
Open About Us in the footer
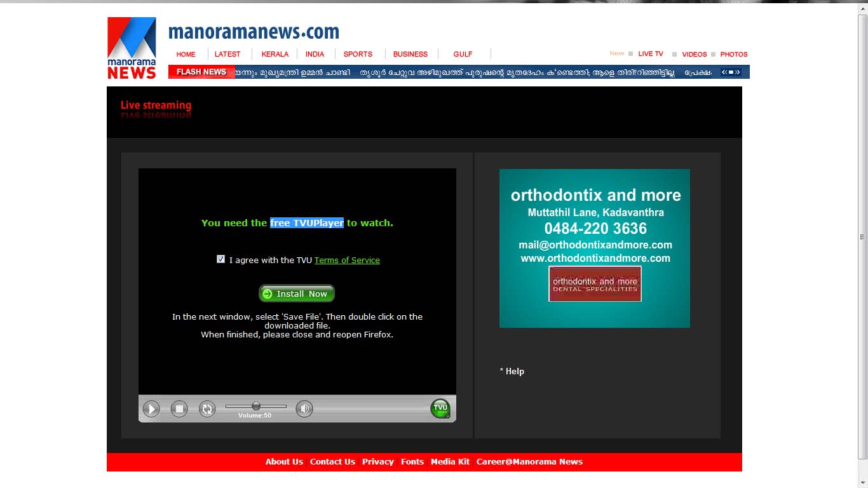tap(284, 462)
